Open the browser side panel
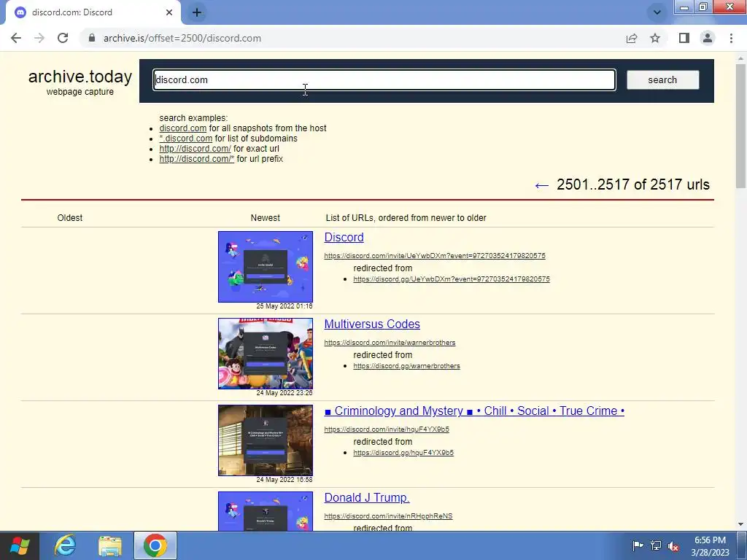This screenshot has width=747, height=560. tap(684, 38)
